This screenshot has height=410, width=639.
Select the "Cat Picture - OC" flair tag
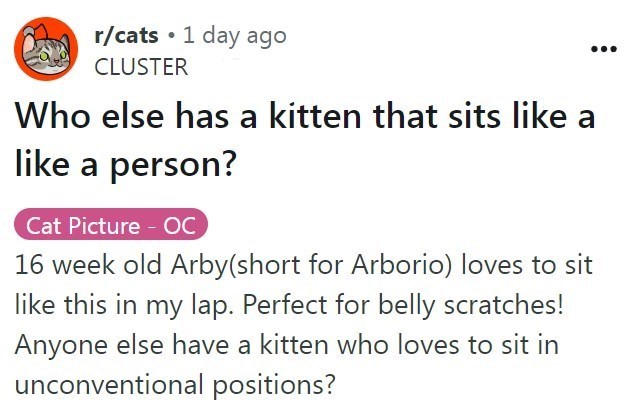coord(110,225)
